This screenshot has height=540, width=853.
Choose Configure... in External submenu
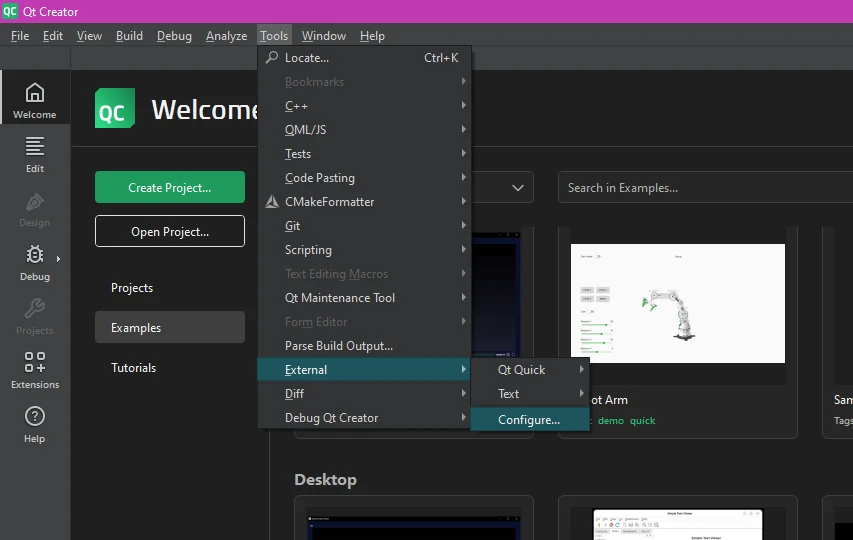point(530,420)
